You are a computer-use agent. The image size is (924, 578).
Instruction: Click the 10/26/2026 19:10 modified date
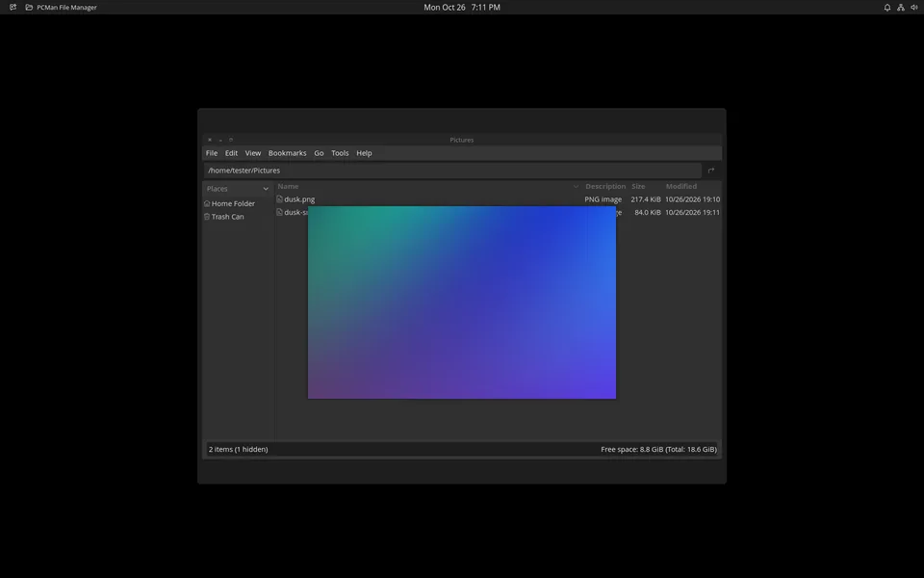(692, 199)
